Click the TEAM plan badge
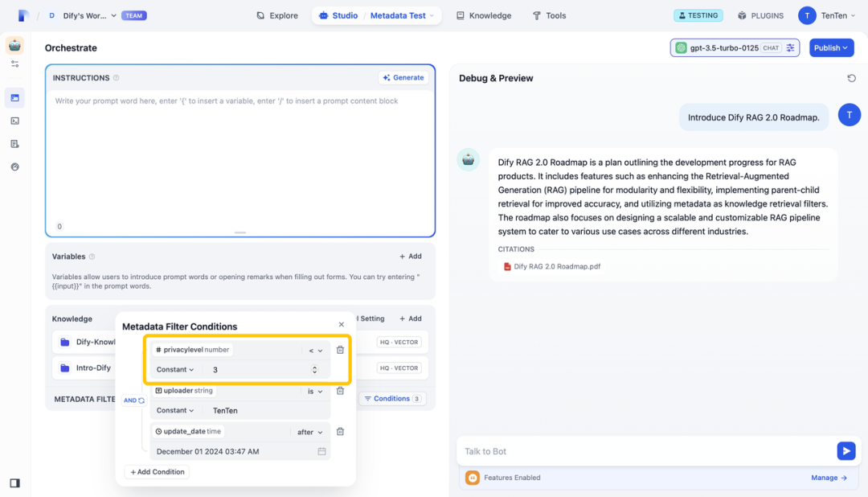 (134, 15)
